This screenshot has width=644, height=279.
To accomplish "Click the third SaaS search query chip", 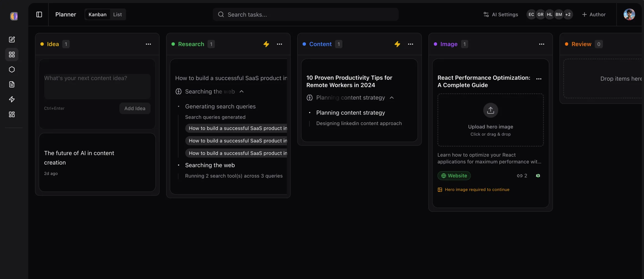I will 236,153.
